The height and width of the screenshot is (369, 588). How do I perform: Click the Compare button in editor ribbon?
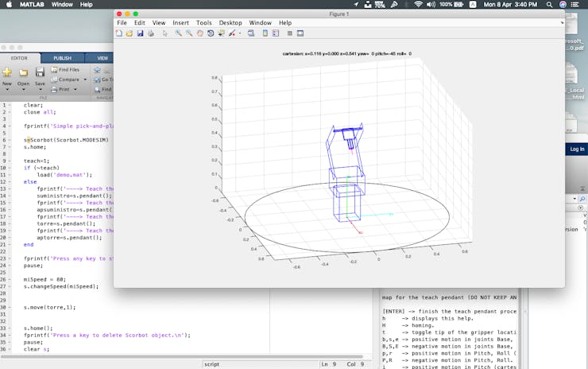coord(65,80)
